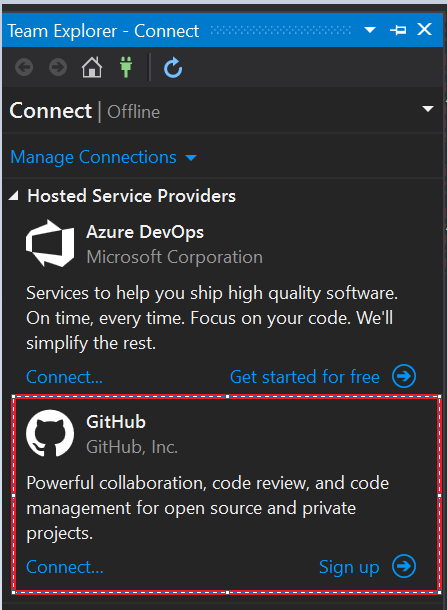The height and width of the screenshot is (610, 447).
Task: Select the Hosted Service Providers heading
Action: [x=131, y=196]
